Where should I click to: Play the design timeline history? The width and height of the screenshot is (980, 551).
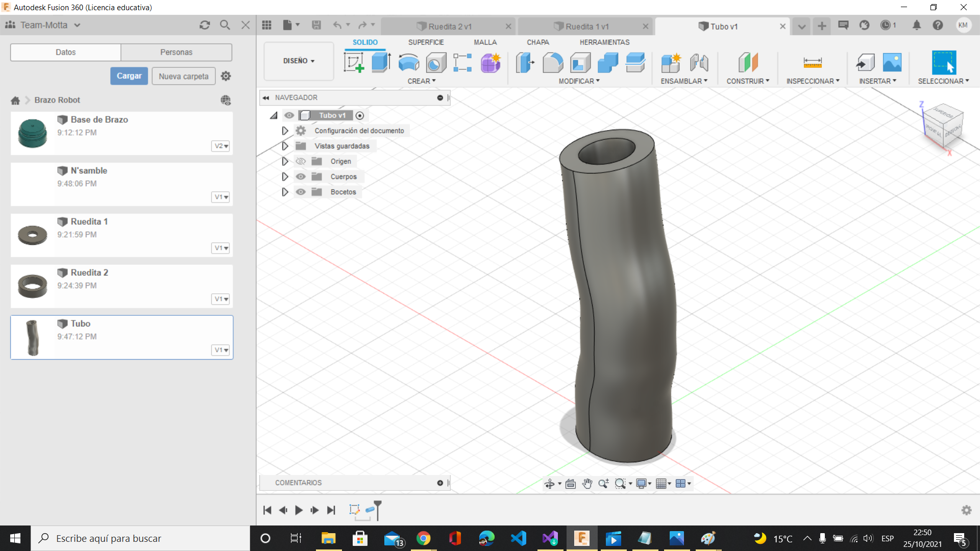click(x=299, y=510)
